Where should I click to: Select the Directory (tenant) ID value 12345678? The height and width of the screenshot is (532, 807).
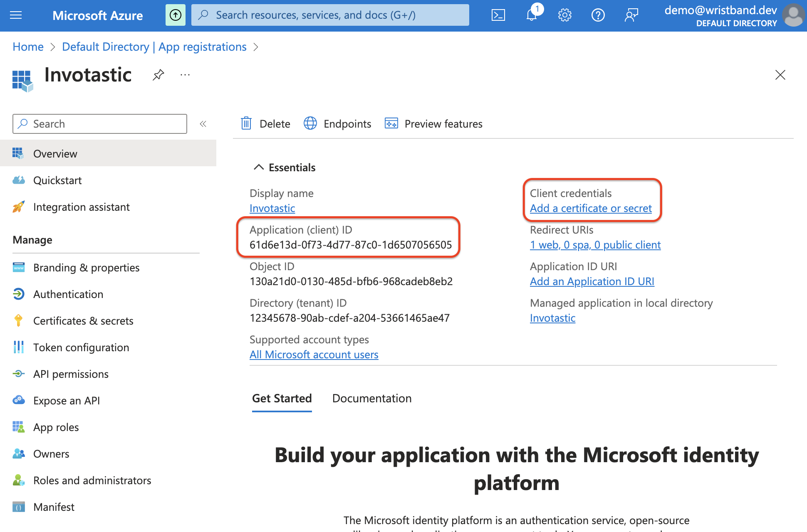349,318
